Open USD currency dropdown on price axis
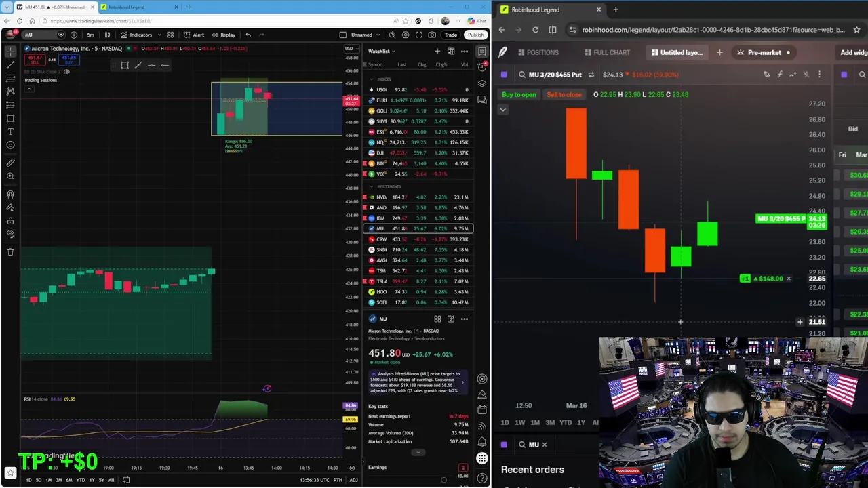Image resolution: width=868 pixels, height=488 pixels. [x=351, y=49]
